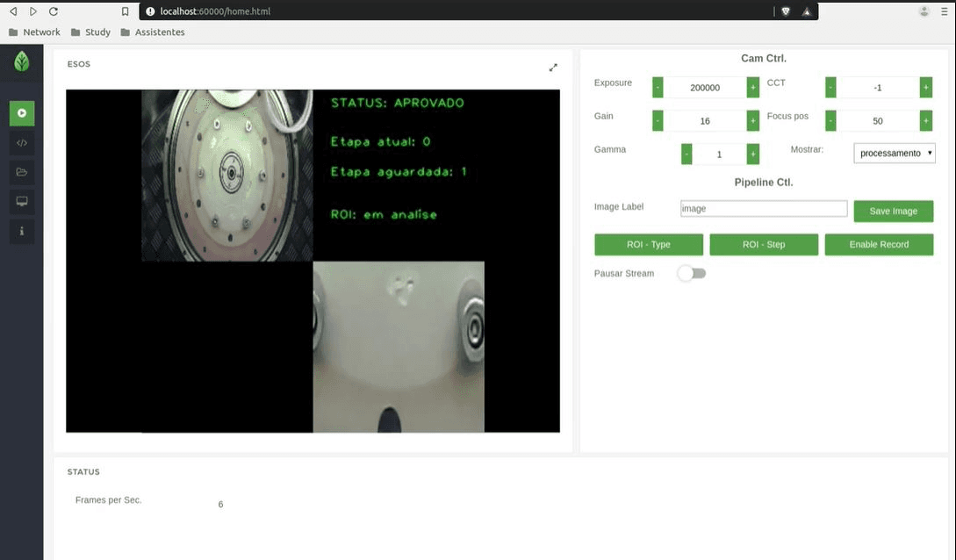Increase the Focus pos value

point(925,121)
